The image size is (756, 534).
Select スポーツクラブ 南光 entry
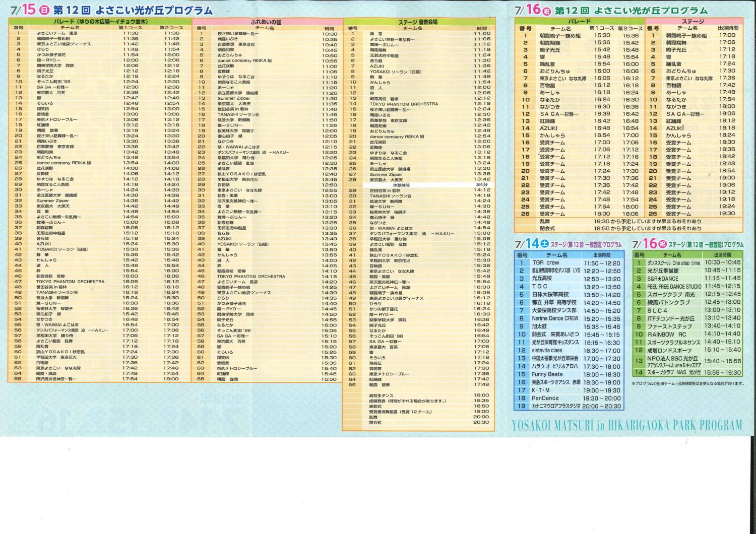click(671, 294)
